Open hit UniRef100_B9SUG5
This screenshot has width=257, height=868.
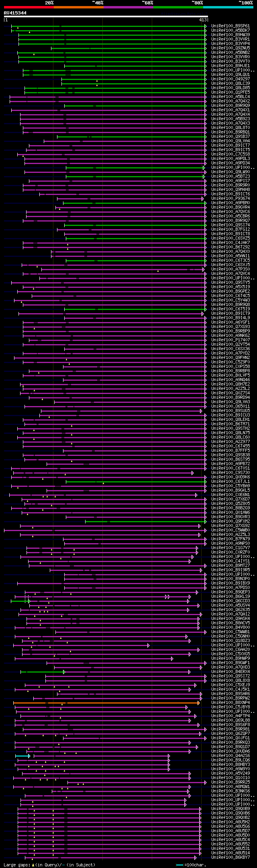pyautogui.click(x=230, y=411)
